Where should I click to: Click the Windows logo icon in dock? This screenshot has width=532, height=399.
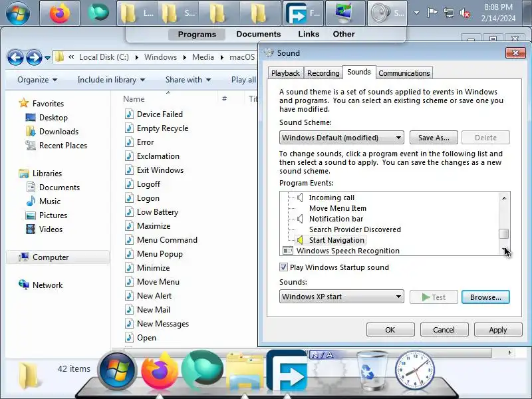pos(117,371)
